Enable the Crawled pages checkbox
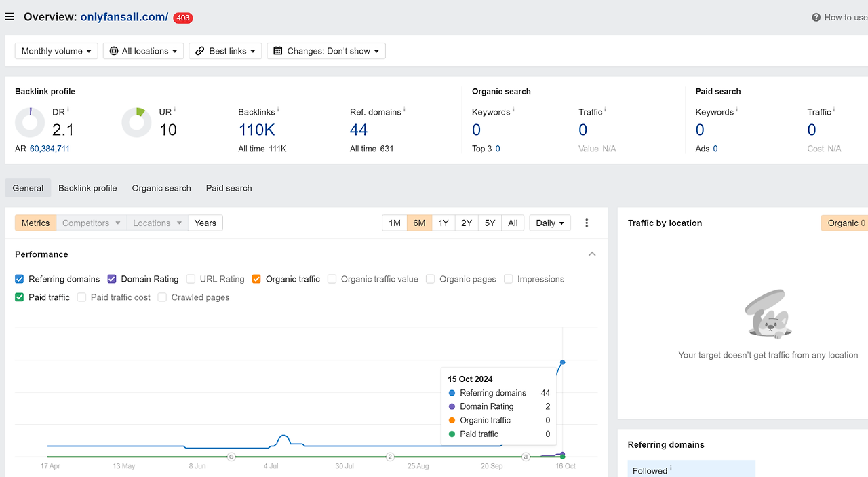This screenshot has width=868, height=477. [x=162, y=297]
